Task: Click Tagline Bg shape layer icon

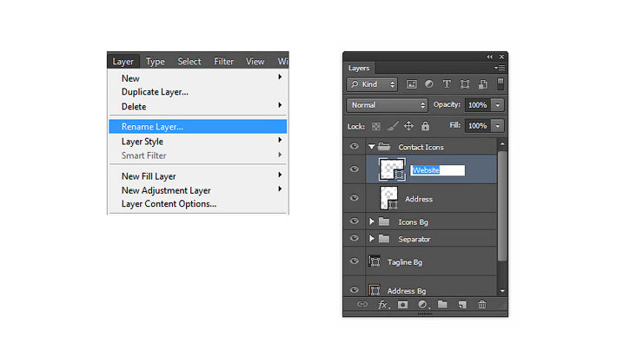Action: [x=375, y=261]
